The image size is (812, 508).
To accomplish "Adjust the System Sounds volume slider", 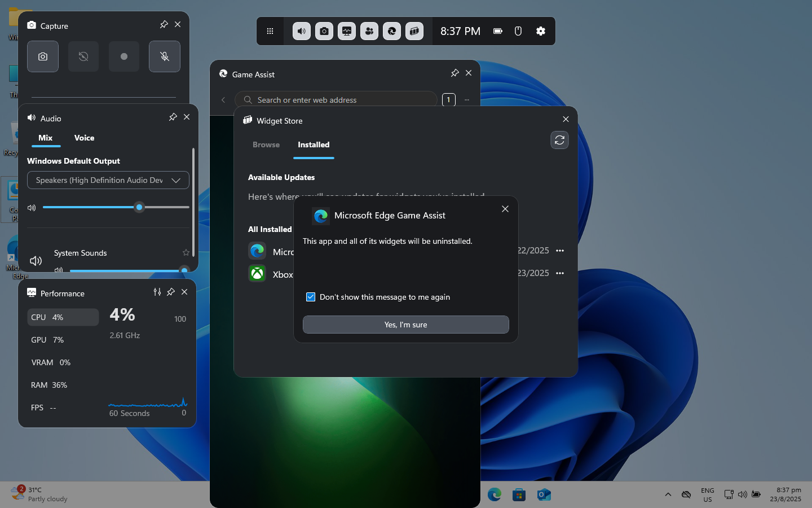I will coord(129,270).
